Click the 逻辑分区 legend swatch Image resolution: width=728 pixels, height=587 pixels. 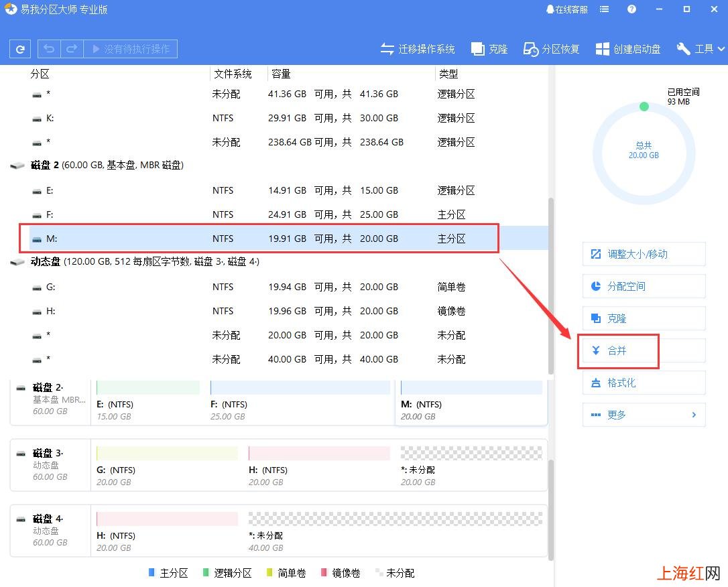[x=206, y=573]
